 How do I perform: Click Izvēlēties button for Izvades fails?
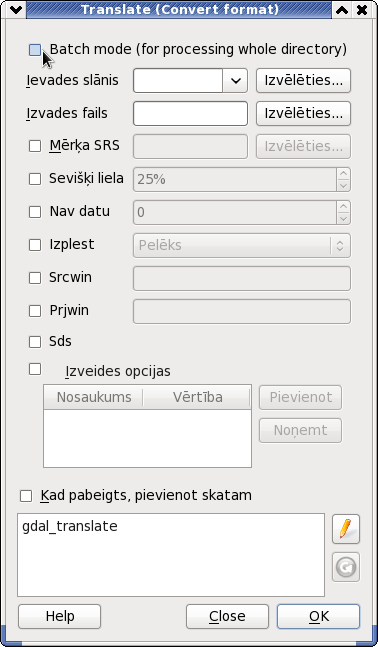[303, 113]
